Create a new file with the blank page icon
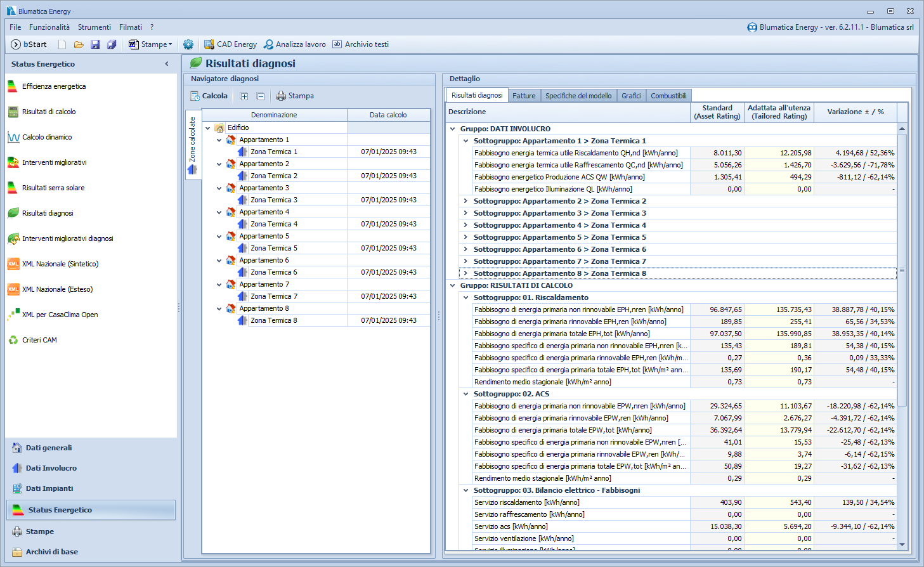The width and height of the screenshot is (924, 567). [62, 44]
